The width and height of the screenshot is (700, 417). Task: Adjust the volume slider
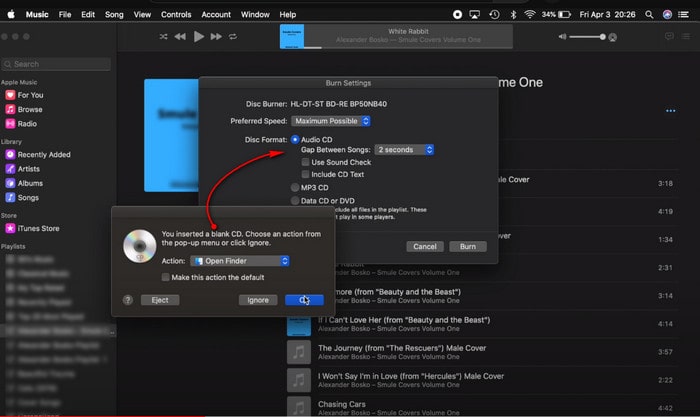tap(587, 37)
